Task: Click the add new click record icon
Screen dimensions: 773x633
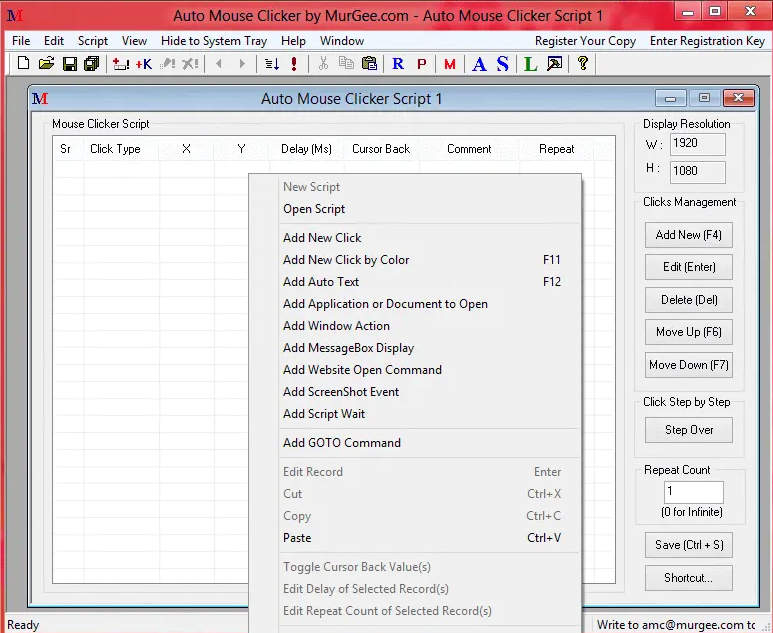Action: 121,64
